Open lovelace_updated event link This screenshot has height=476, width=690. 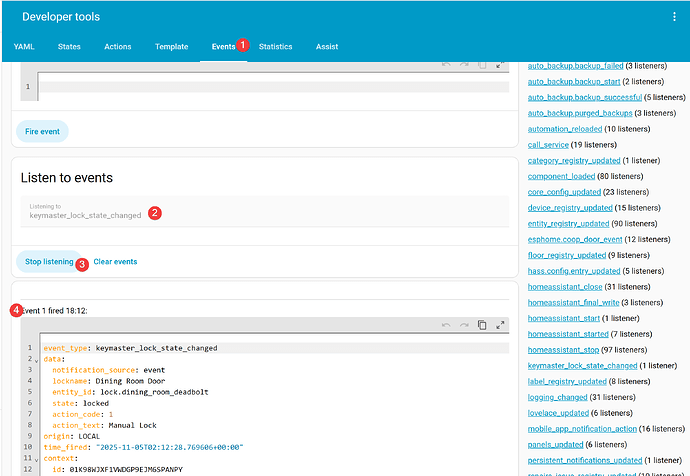click(x=558, y=414)
